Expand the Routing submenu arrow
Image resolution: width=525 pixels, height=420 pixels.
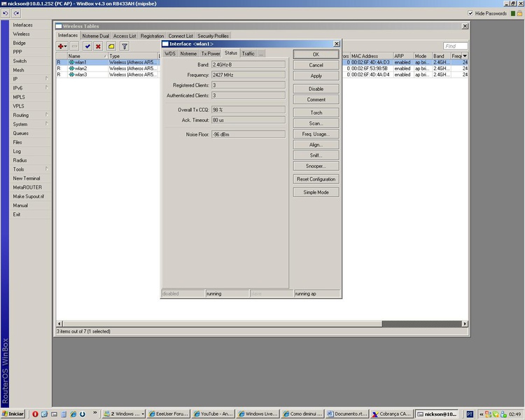[x=46, y=115]
